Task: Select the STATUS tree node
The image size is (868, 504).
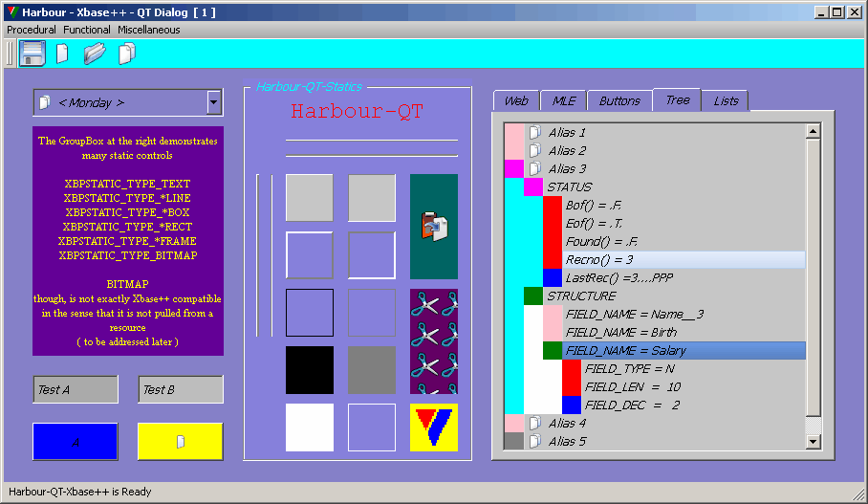Action: click(570, 187)
